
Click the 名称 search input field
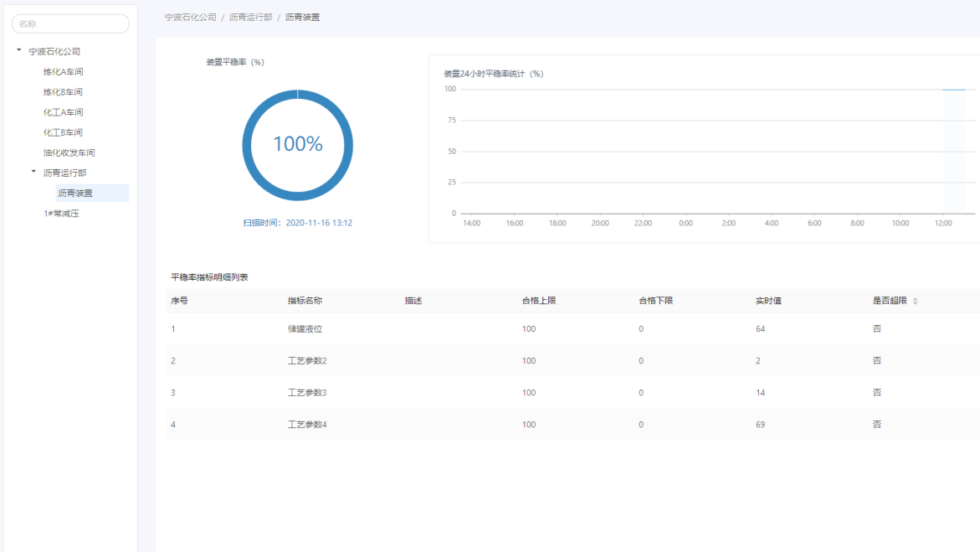tap(70, 24)
